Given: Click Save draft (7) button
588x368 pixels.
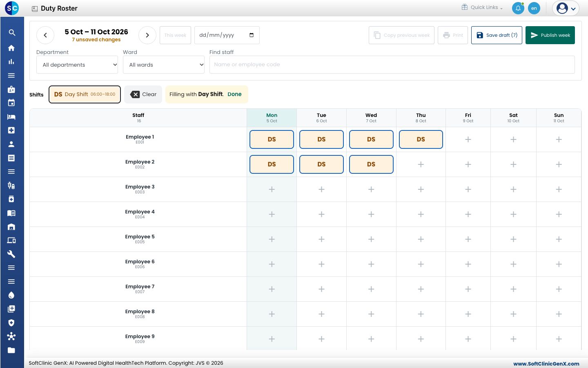Looking at the screenshot, I should tap(497, 35).
